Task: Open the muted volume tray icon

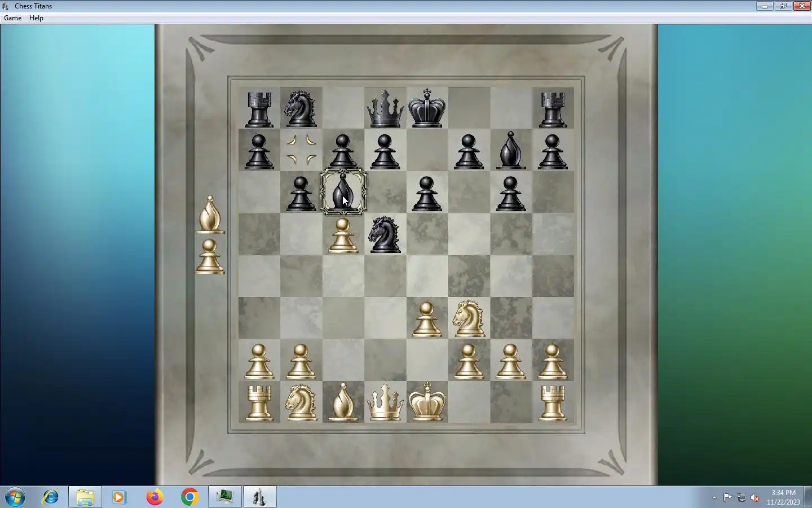Action: pyautogui.click(x=755, y=497)
